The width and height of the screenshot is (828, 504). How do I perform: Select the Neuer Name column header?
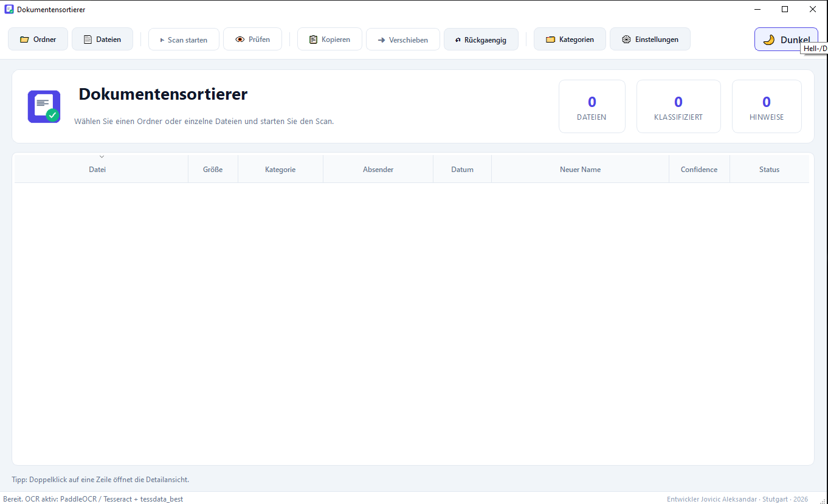point(580,170)
